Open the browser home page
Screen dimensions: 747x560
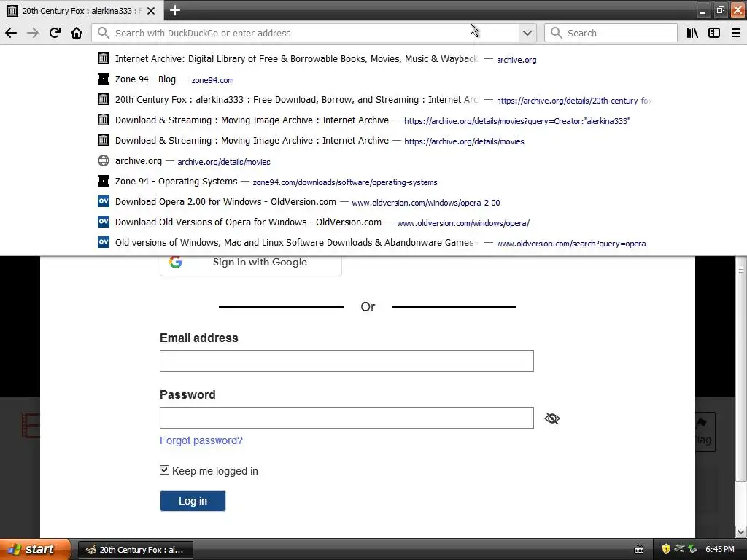(x=77, y=33)
